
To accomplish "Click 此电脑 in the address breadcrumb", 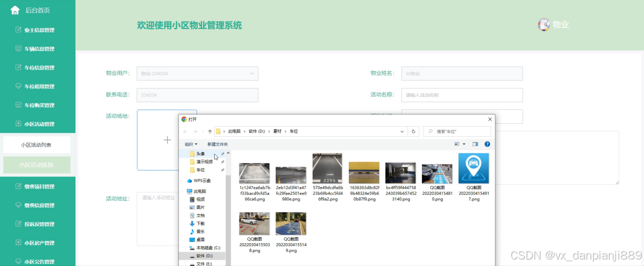I will pyautogui.click(x=234, y=131).
